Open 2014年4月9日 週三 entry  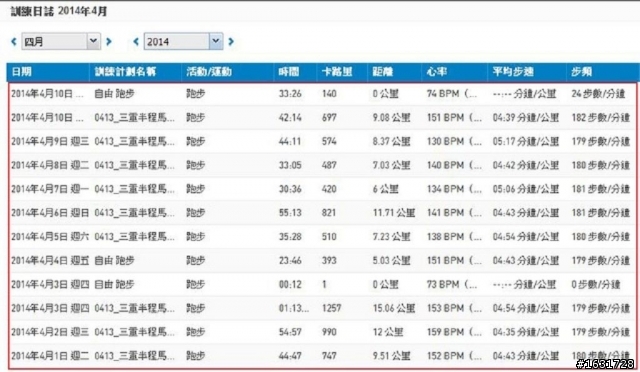coord(50,141)
